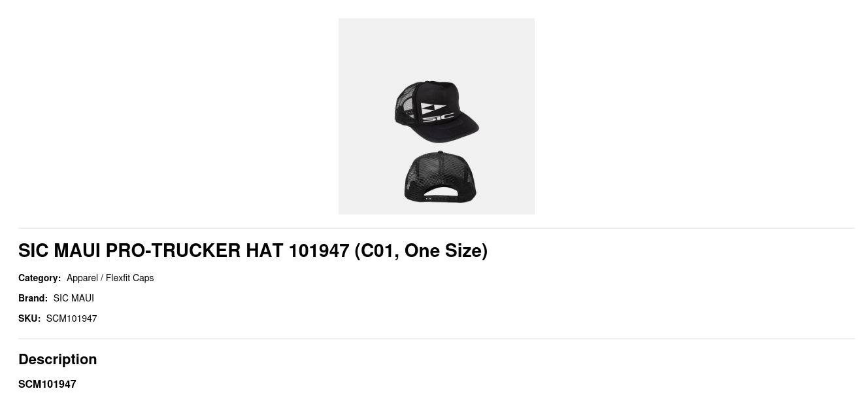The image size is (868, 410).
Task: Click the Description section heading
Action: [58, 359]
